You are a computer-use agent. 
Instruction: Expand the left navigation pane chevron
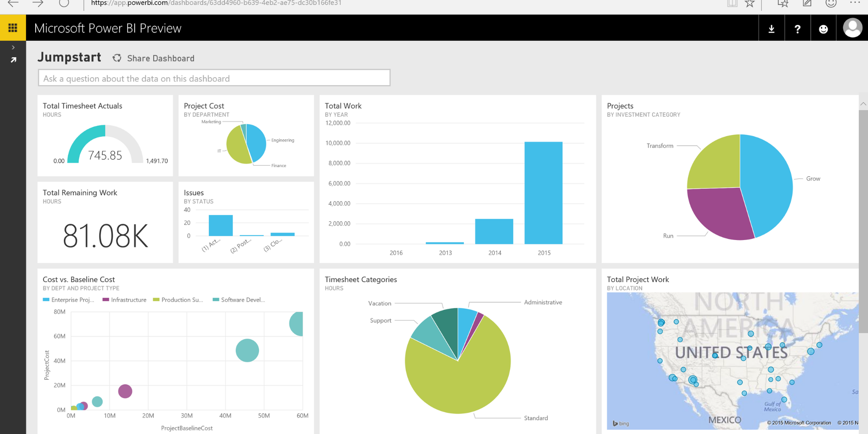(x=13, y=47)
